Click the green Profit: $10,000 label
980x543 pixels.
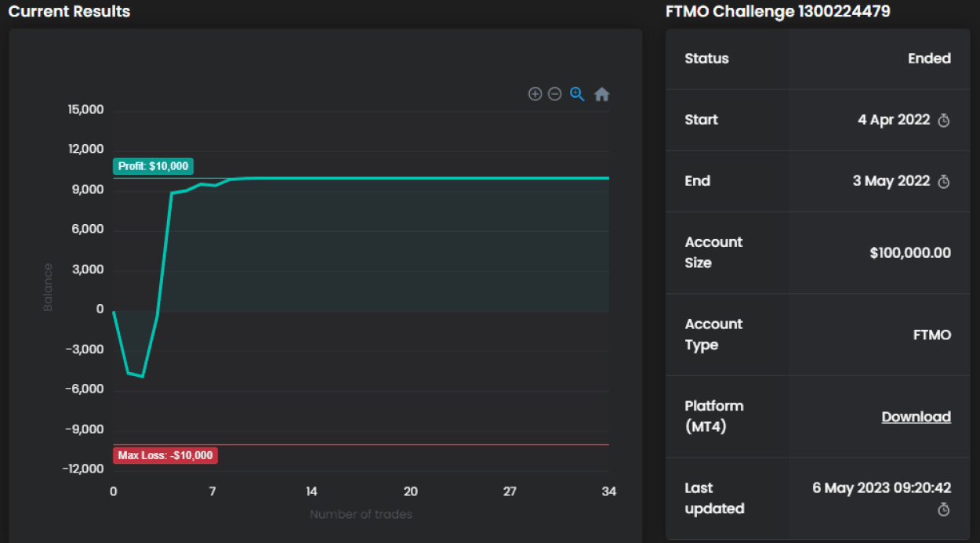(x=153, y=166)
